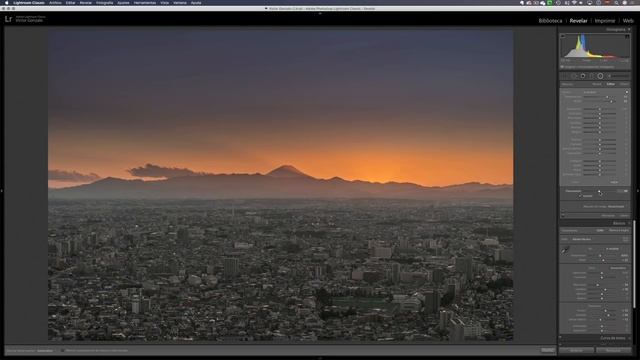
Task: Click the Básicos Sombras slider handle
Action: click(605, 289)
